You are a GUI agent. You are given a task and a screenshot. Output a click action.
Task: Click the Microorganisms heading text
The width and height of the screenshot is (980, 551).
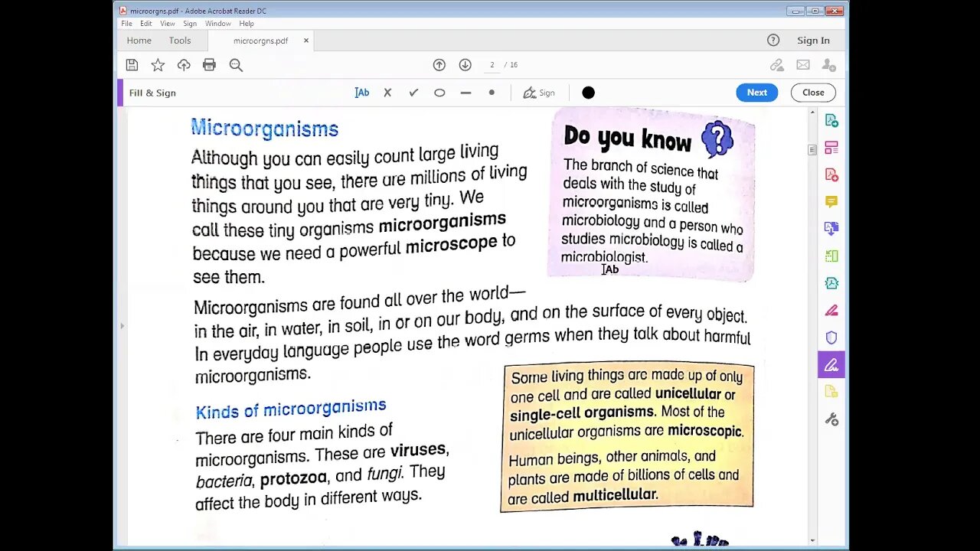coord(264,129)
